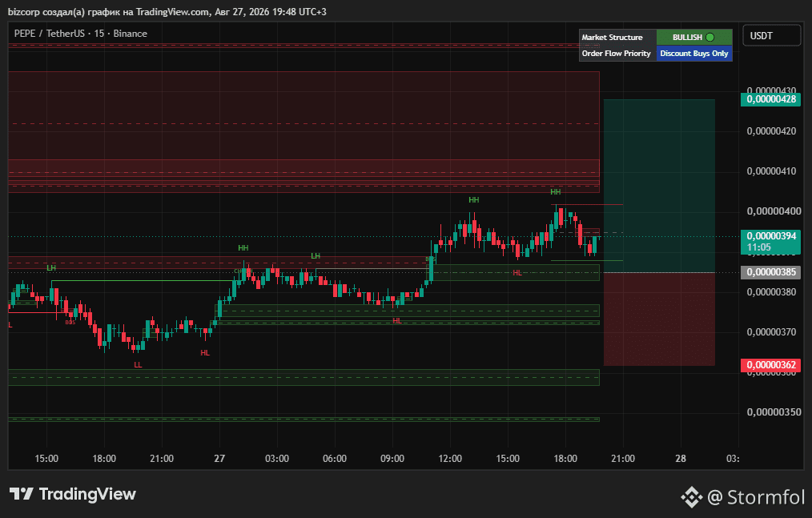Viewport: 812px width, 518px height.
Task: Click the 03:00 time axis label
Action: coord(277,459)
